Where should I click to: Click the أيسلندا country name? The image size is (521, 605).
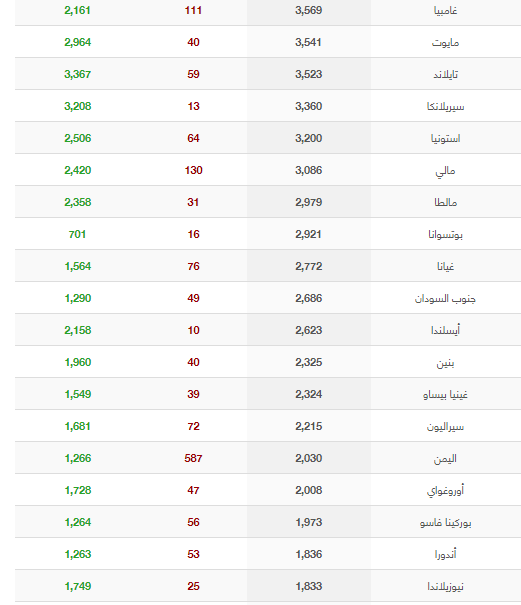point(445,331)
